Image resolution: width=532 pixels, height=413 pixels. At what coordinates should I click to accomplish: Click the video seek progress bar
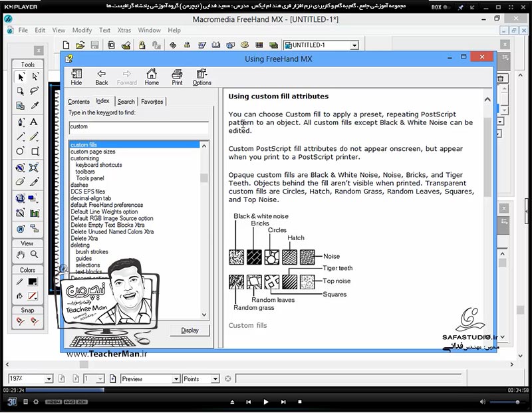click(x=265, y=390)
